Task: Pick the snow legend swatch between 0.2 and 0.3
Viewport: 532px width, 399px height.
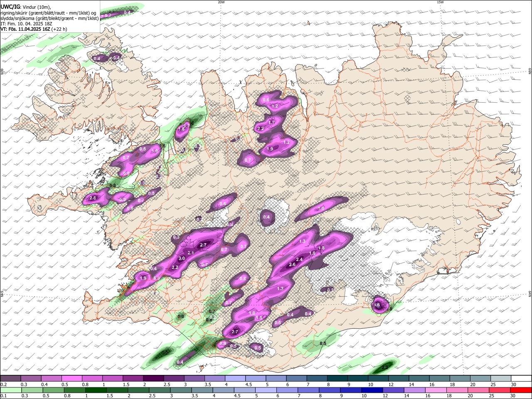Action: 10,378
